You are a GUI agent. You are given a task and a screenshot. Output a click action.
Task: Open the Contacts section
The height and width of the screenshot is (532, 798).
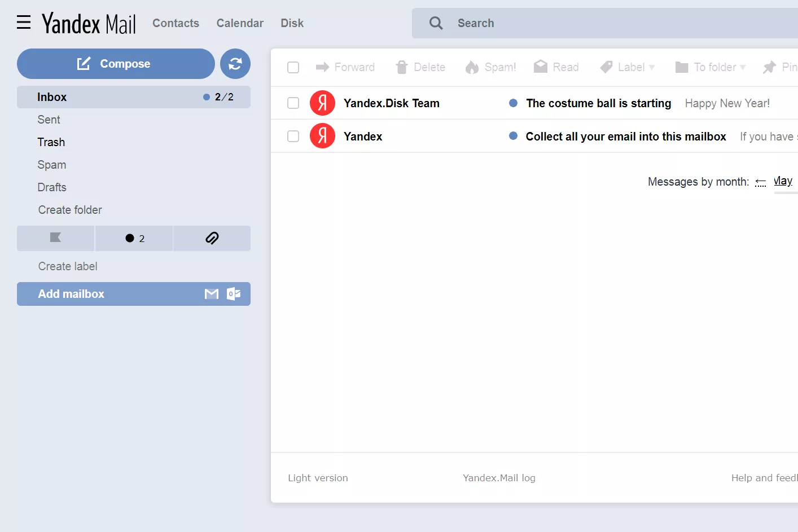[x=176, y=23]
